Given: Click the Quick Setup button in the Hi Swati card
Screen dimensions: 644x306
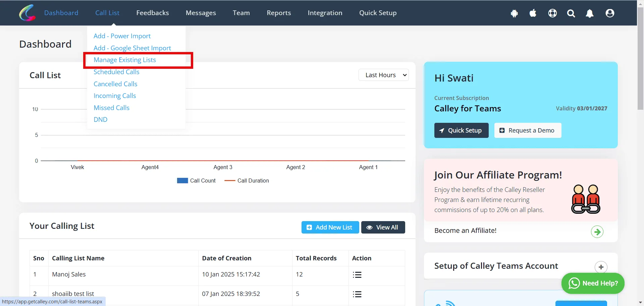Looking at the screenshot, I should pyautogui.click(x=461, y=130).
